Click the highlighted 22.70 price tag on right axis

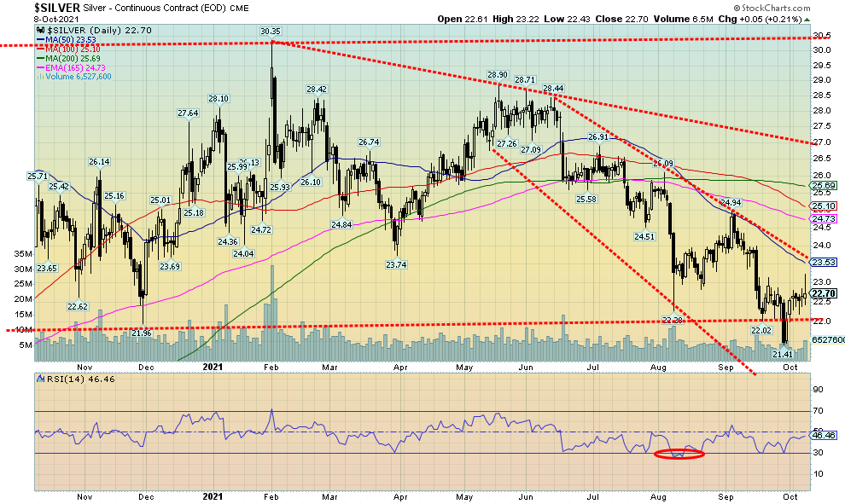point(823,293)
